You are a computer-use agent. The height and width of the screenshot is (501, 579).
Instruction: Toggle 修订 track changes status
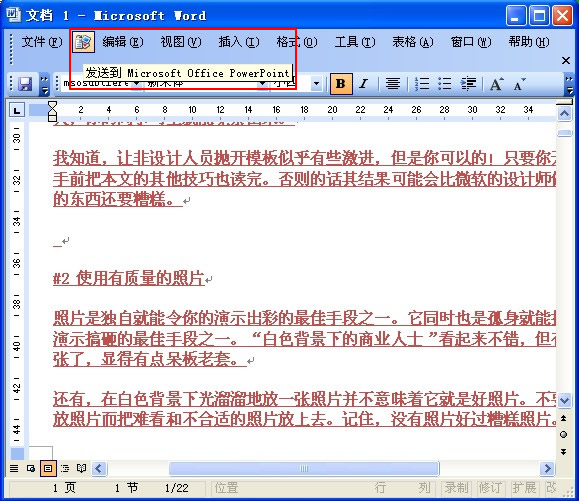(x=490, y=488)
